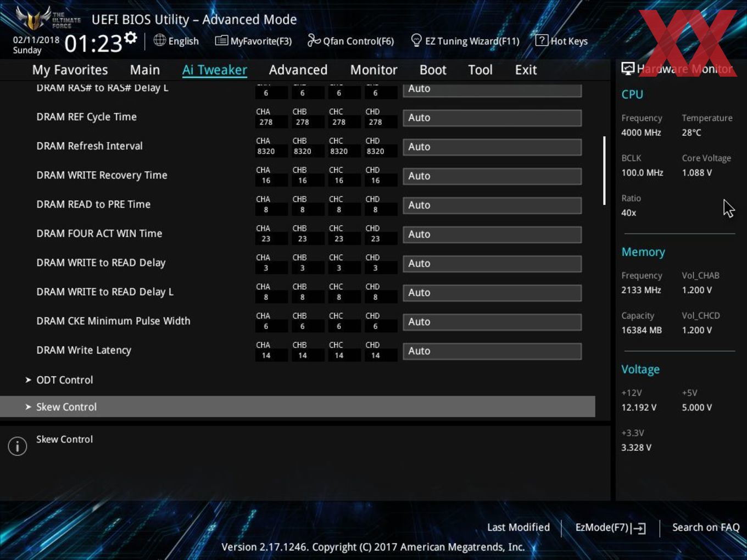747x560 pixels.
Task: Expand the Skew Control submenu
Action: click(297, 407)
